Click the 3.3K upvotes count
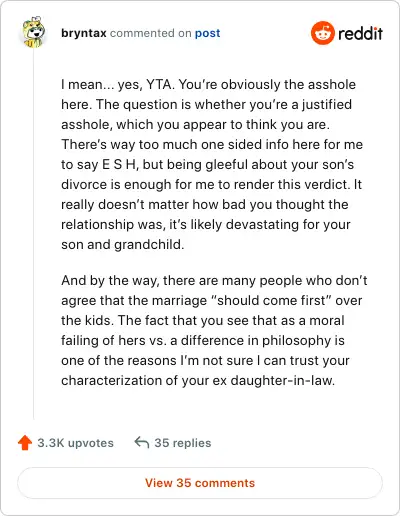The height and width of the screenshot is (516, 400). (75, 443)
